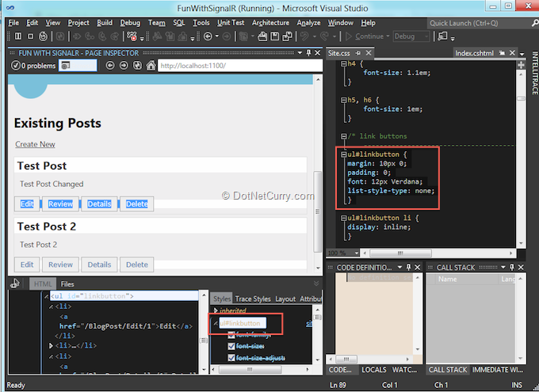Viewport: 539px width, 392px height.
Task: Select the Layout tab in inspector
Action: tap(285, 299)
